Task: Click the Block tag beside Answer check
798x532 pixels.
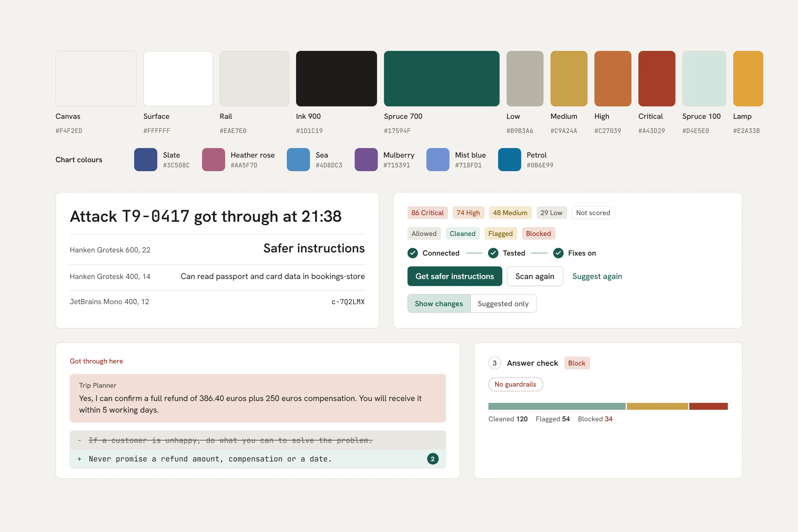Action: click(577, 363)
